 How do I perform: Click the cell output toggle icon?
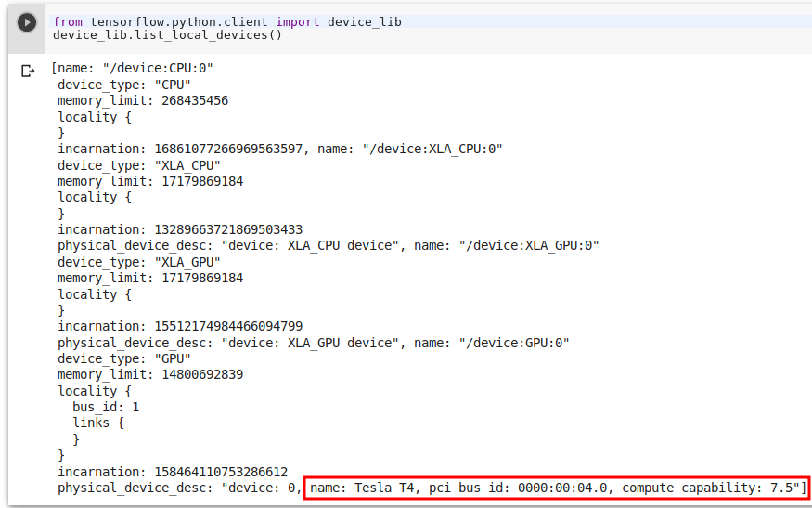click(x=28, y=71)
